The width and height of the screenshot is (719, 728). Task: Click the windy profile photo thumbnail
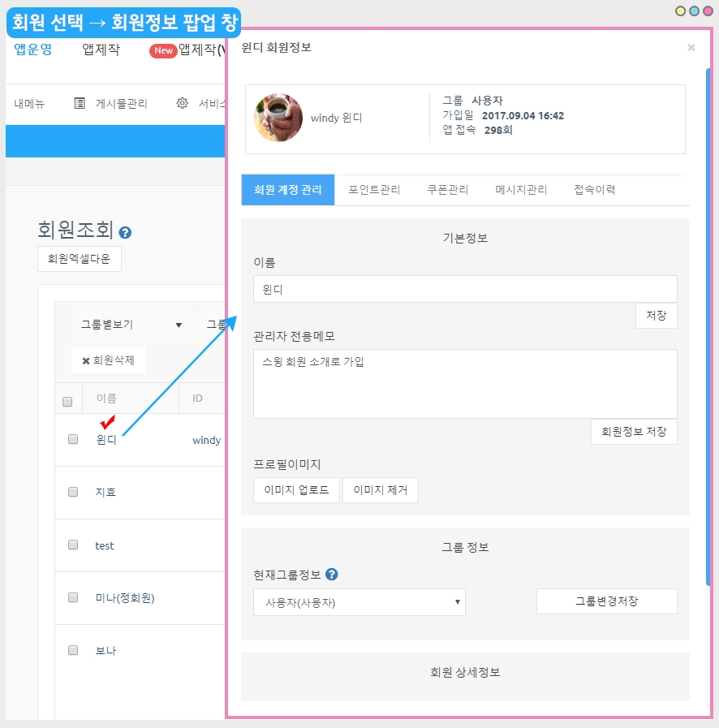point(278,118)
